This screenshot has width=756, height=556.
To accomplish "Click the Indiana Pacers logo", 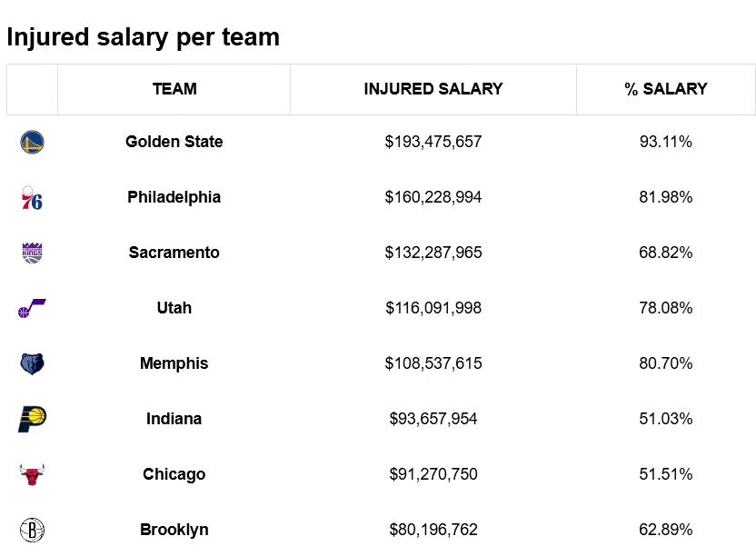I will click(32, 419).
